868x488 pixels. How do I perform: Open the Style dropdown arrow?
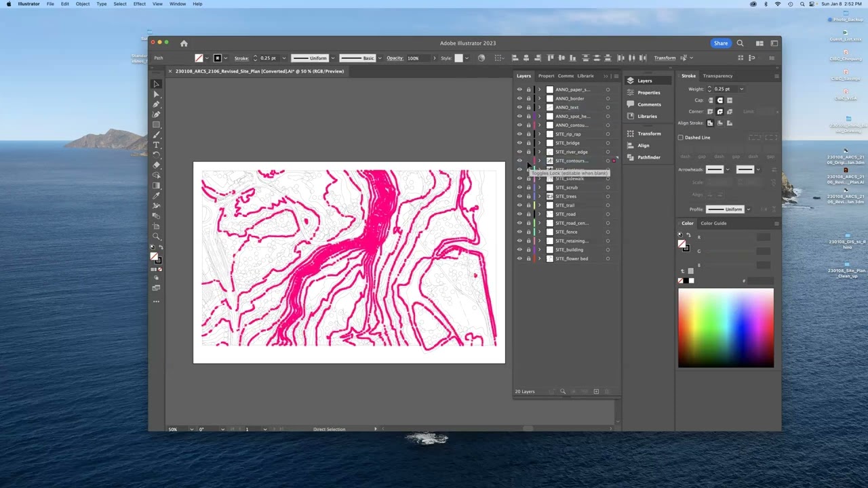click(467, 58)
